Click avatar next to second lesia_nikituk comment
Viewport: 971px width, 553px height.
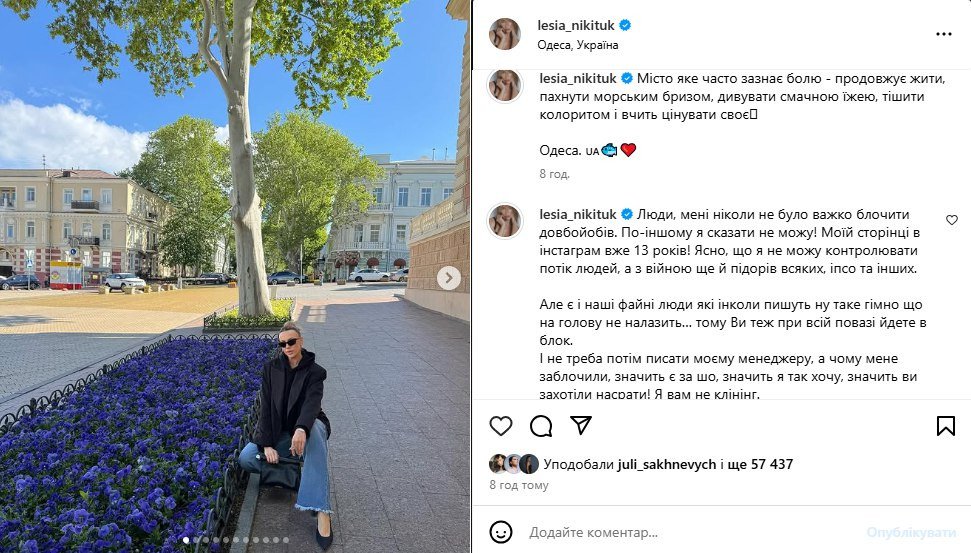[505, 220]
